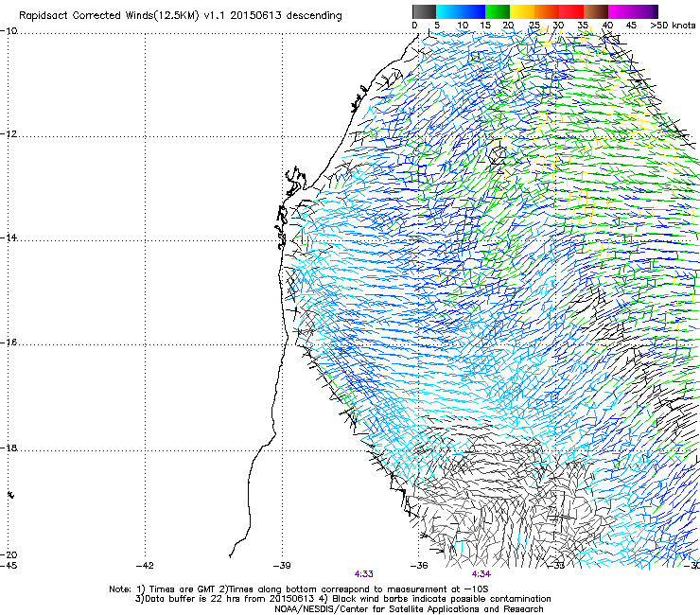
Task: Select the 'Data buffer is 22 hrs' note line
Action: (x=342, y=599)
